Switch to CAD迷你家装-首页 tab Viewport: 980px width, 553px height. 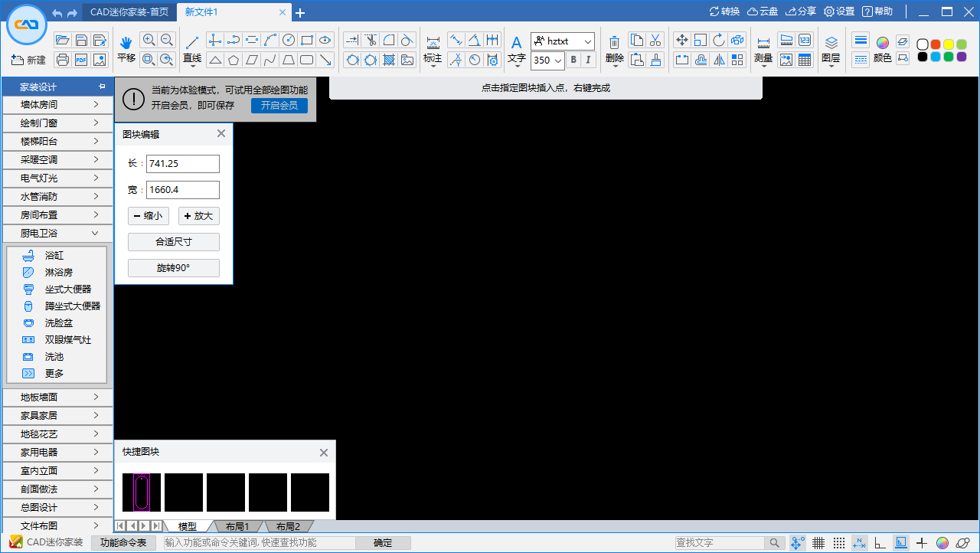click(x=129, y=12)
